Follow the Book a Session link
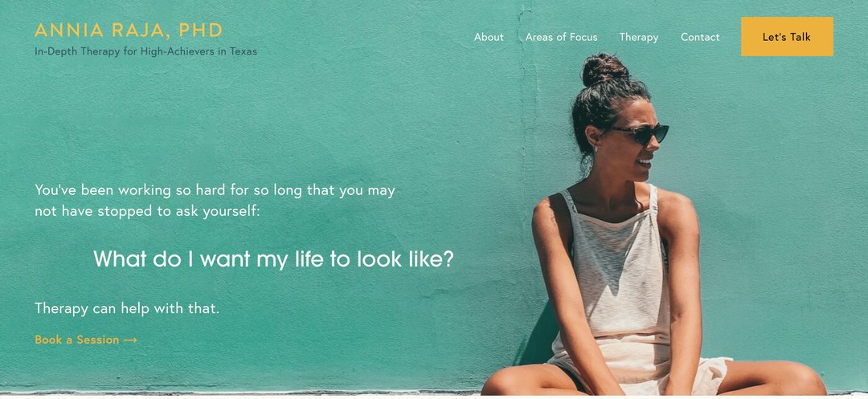 coord(86,340)
